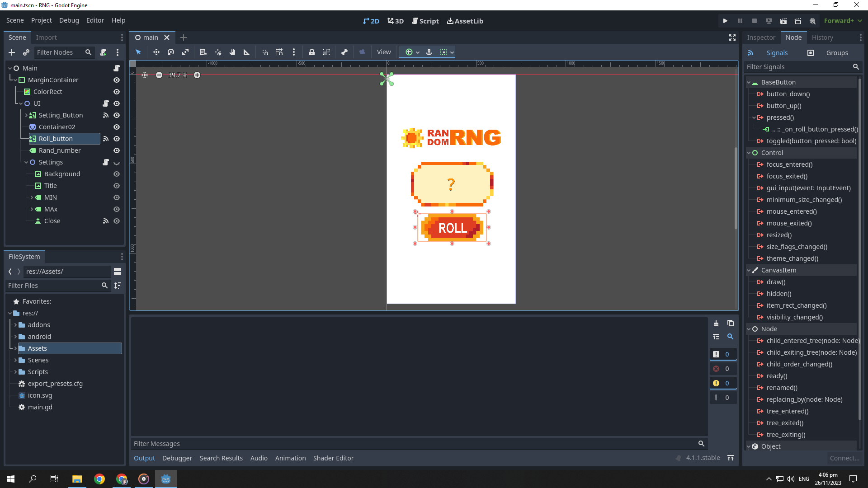Open the View menu button
The width and height of the screenshot is (868, 488).
(384, 52)
